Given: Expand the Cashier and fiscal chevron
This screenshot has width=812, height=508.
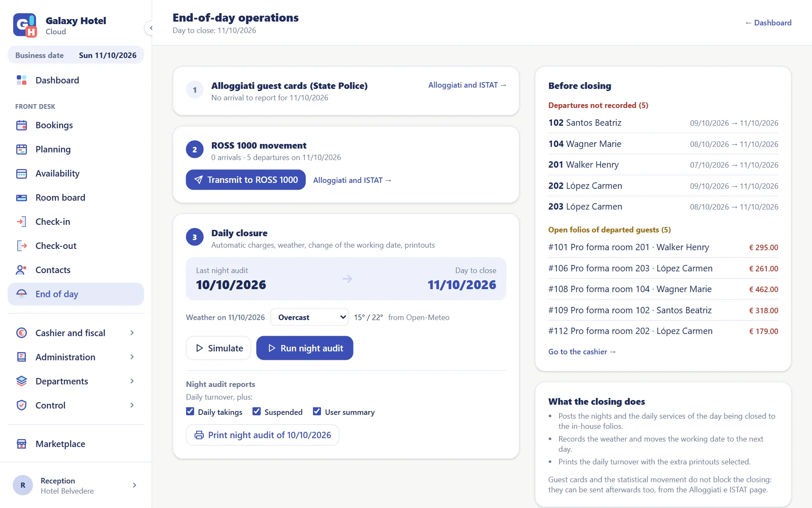Looking at the screenshot, I should 132,333.
